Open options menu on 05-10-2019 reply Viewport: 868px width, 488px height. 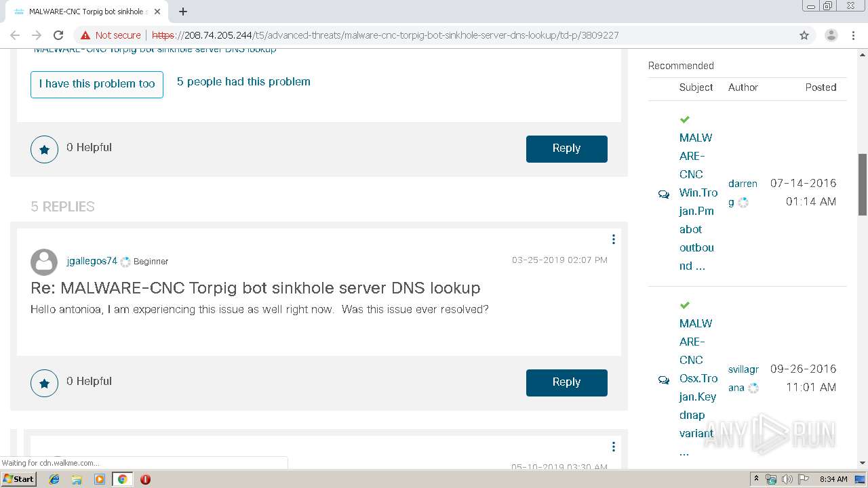tap(613, 447)
